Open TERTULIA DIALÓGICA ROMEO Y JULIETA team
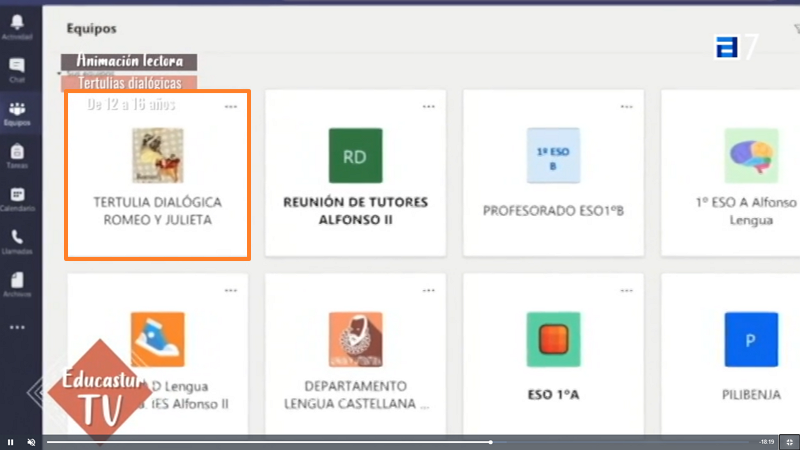This screenshot has width=800, height=450. (x=158, y=211)
